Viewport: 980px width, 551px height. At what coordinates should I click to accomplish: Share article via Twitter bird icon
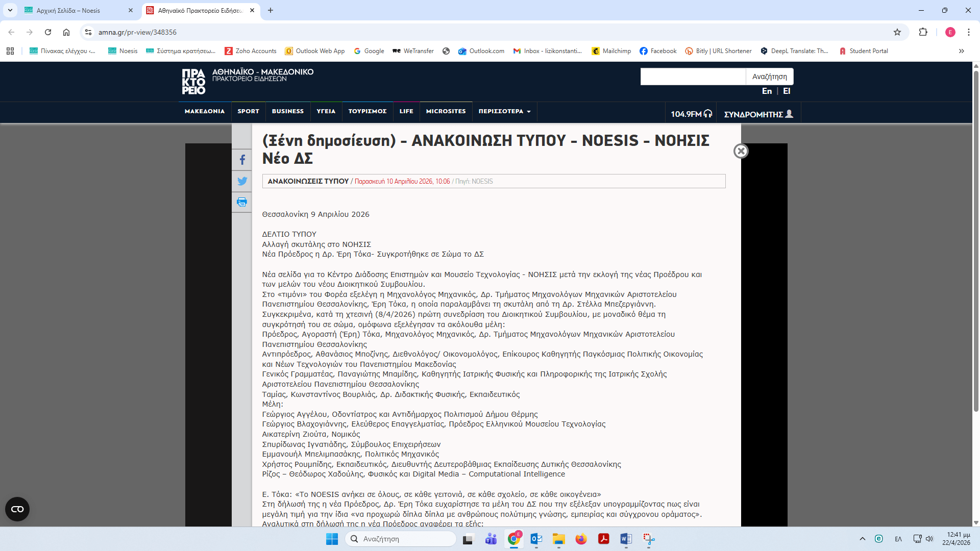tap(242, 181)
